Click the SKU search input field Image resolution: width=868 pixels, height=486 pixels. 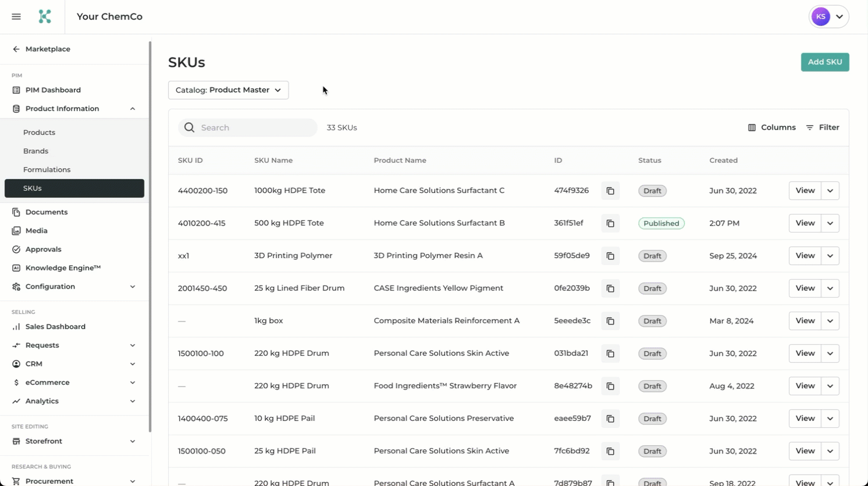coord(256,128)
